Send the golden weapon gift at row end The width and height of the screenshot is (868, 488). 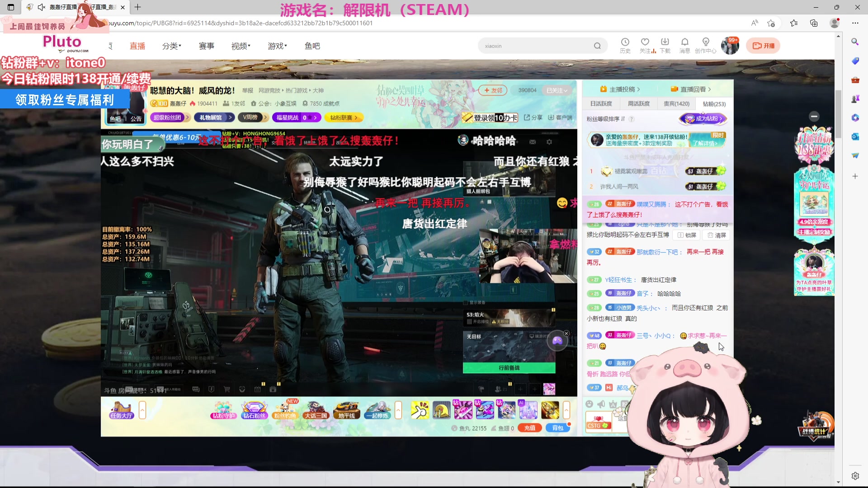tap(550, 410)
